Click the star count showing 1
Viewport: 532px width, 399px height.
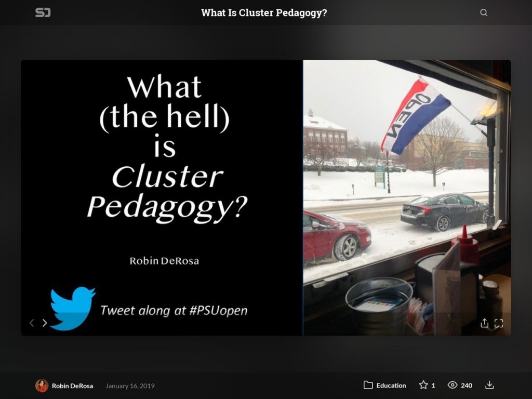pos(433,385)
